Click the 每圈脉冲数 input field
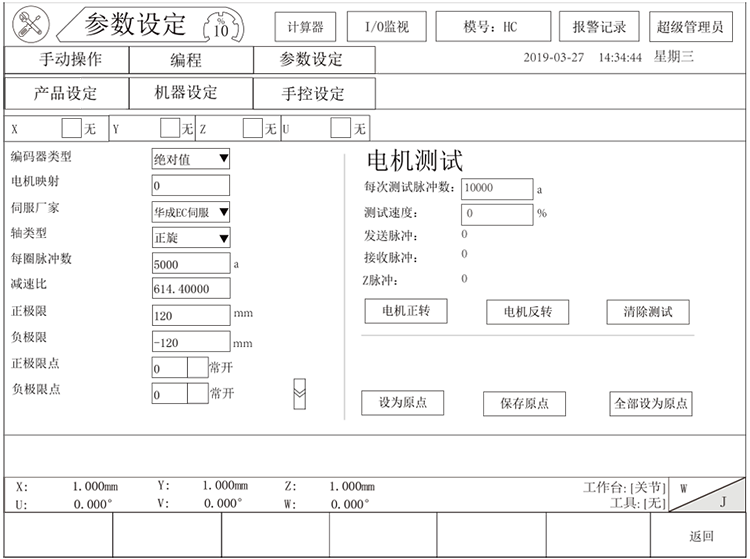Image resolution: width=750 pixels, height=559 pixels. pyautogui.click(x=190, y=264)
